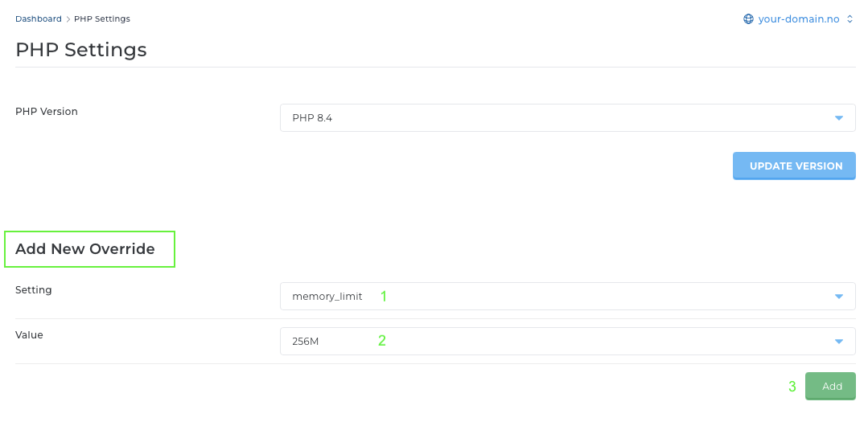Image resolution: width=868 pixels, height=422 pixels.
Task: Click the UPDATE VERSION button
Action: point(794,166)
